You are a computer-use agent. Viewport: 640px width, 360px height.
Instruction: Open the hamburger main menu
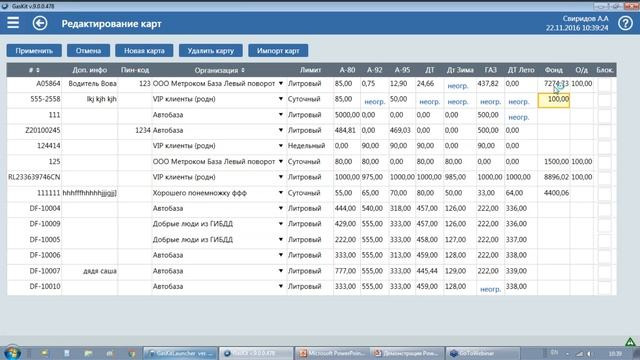click(x=13, y=23)
